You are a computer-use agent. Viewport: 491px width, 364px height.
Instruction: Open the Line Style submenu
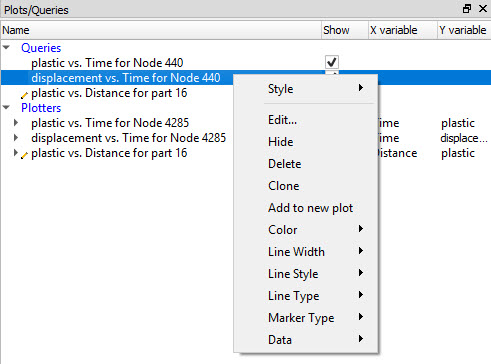306,274
